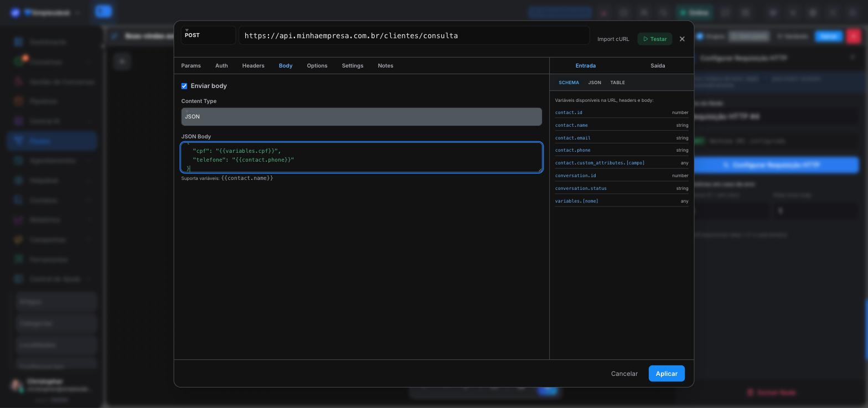
Task: Switch to the Auth tab
Action: [221, 66]
